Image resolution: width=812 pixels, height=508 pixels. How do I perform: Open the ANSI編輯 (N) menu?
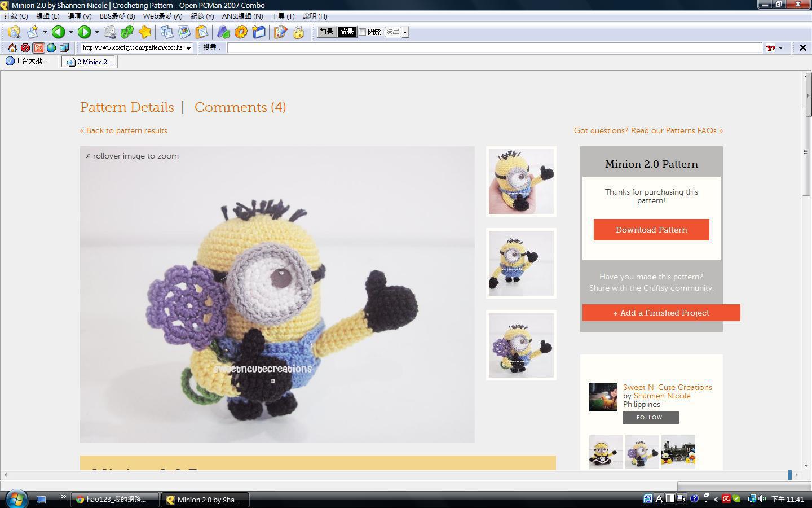(x=242, y=16)
